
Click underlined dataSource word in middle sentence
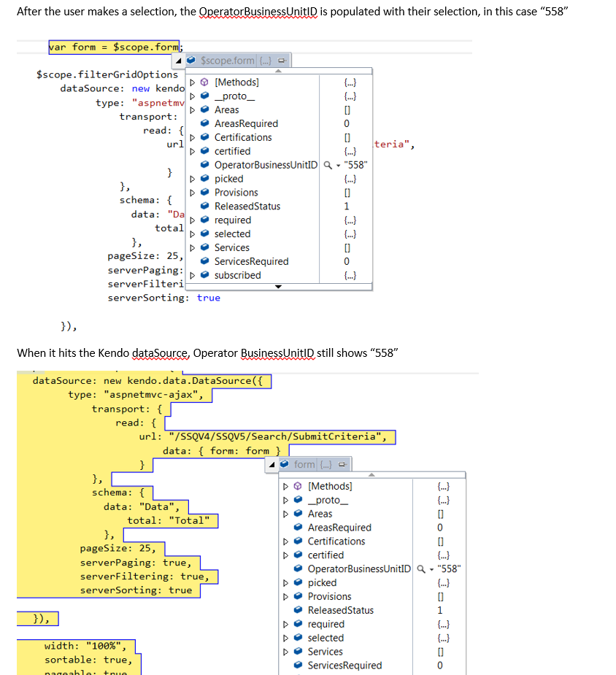pyautogui.click(x=161, y=353)
